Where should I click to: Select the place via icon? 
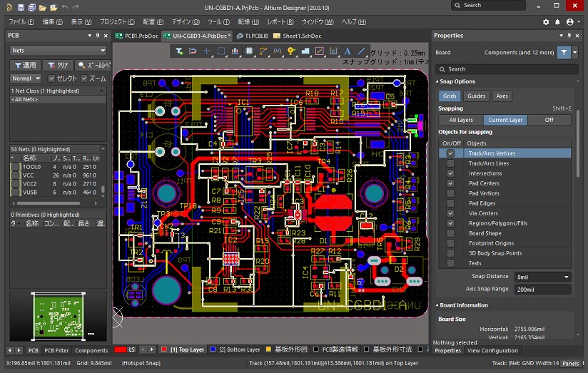291,51
